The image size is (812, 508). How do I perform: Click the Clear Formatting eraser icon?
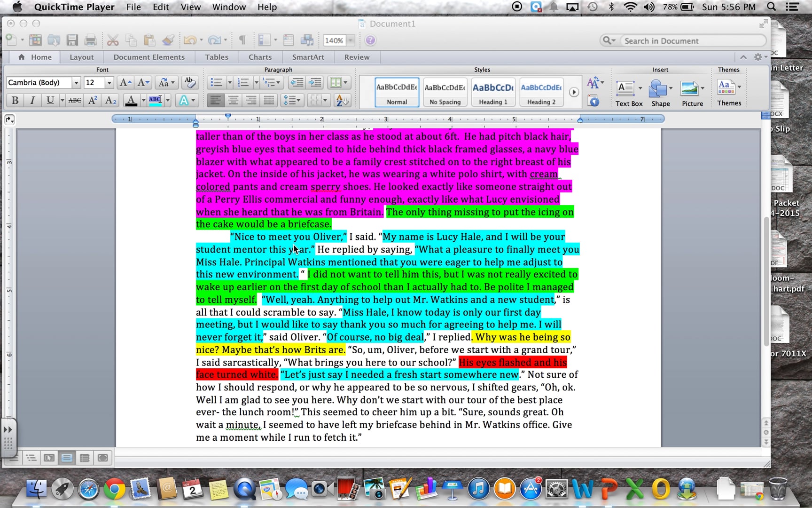(x=189, y=82)
